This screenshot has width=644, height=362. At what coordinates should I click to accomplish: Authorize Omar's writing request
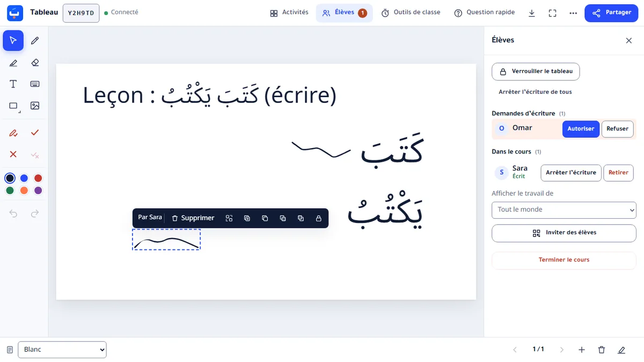(x=581, y=129)
